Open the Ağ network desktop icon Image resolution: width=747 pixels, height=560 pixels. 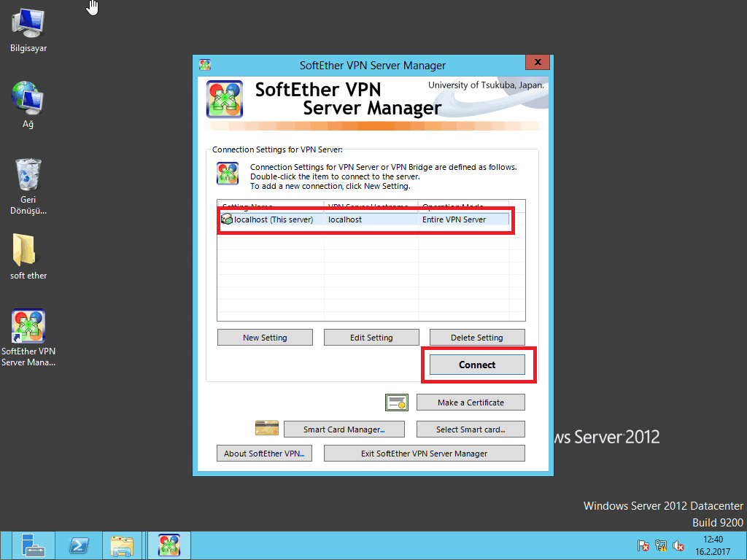click(28, 98)
